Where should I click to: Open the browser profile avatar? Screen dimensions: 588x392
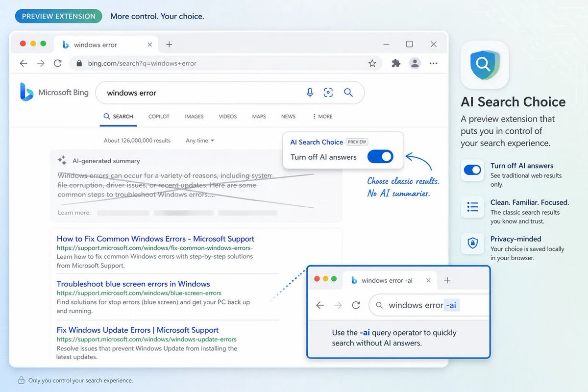(415, 63)
